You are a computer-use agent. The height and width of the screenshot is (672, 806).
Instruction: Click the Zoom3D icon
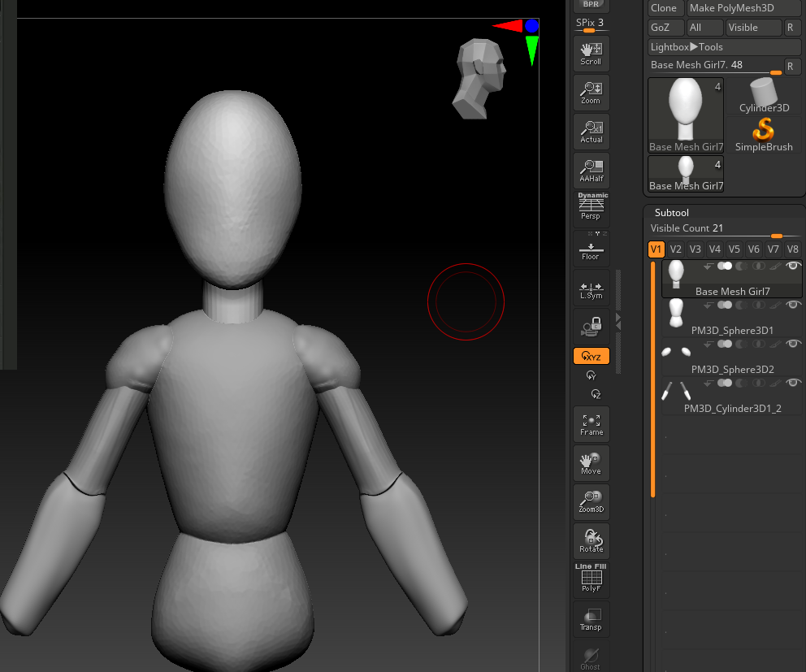[x=591, y=501]
